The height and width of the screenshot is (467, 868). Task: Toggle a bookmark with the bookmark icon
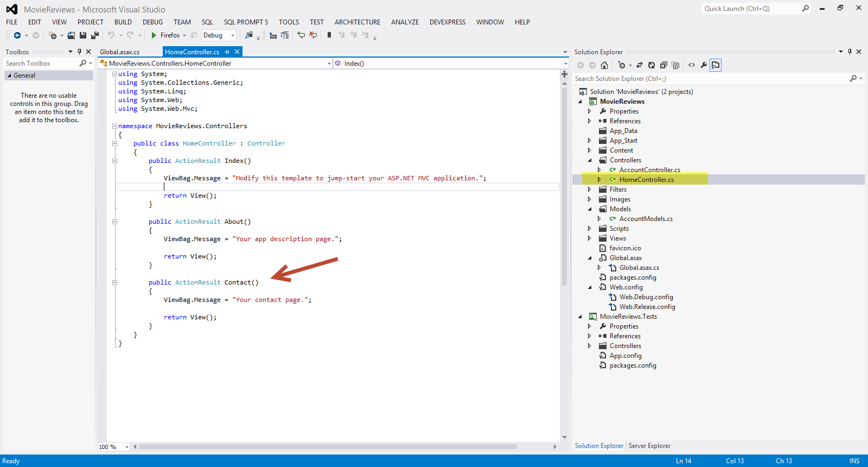coord(329,35)
